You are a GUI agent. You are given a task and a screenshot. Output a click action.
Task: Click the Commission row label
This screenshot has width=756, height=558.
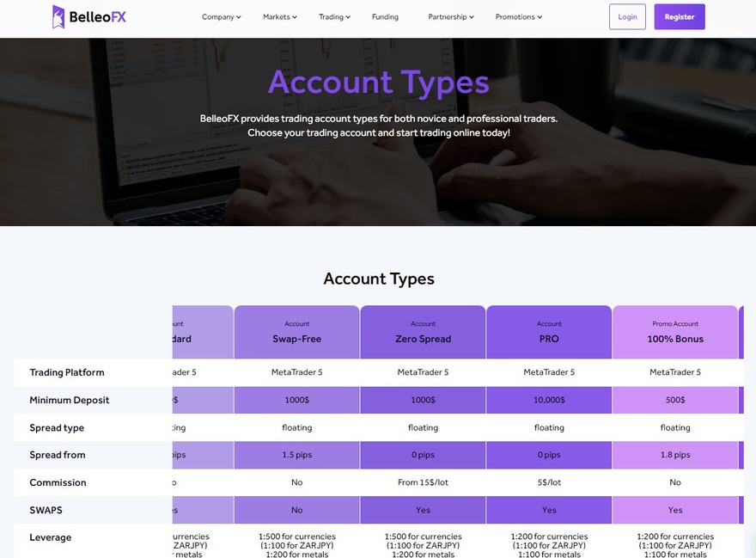pos(58,482)
